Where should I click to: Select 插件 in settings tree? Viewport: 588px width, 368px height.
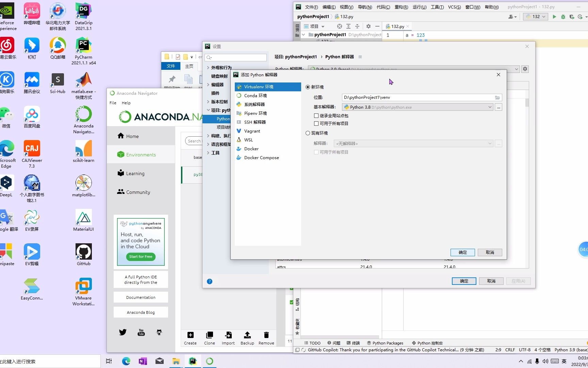pos(215,93)
